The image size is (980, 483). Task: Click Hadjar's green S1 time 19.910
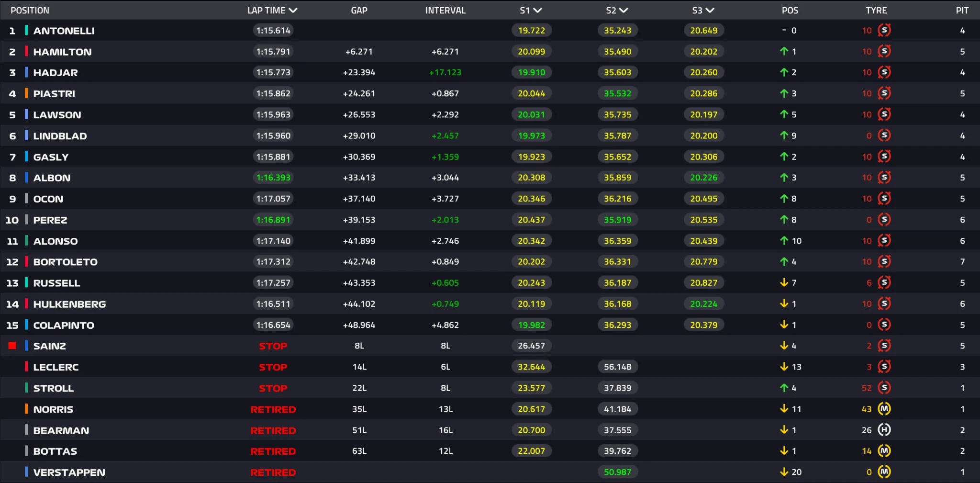[531, 73]
